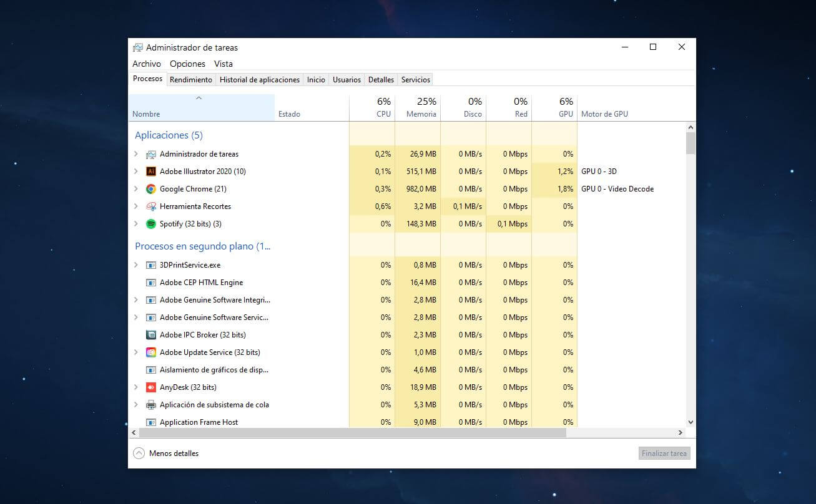The height and width of the screenshot is (504, 816).
Task: Switch to the Rendimiento tab
Action: tap(191, 80)
